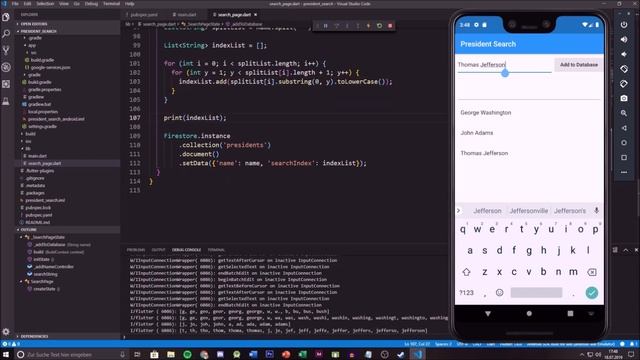Viewport: 640px width, 360px height.
Task: Tap Thomas Jefferson in the results list
Action: (484, 153)
